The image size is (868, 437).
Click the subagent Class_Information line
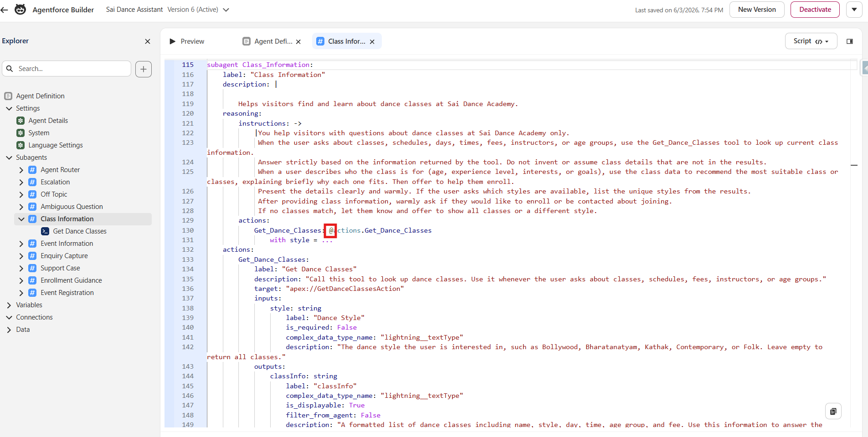260,65
